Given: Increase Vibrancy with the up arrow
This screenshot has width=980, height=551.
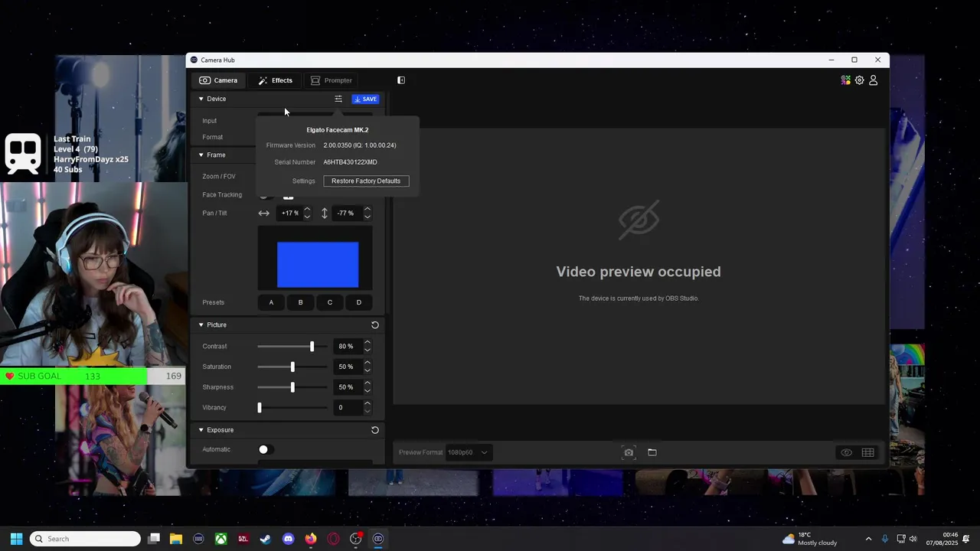Looking at the screenshot, I should coord(367,404).
